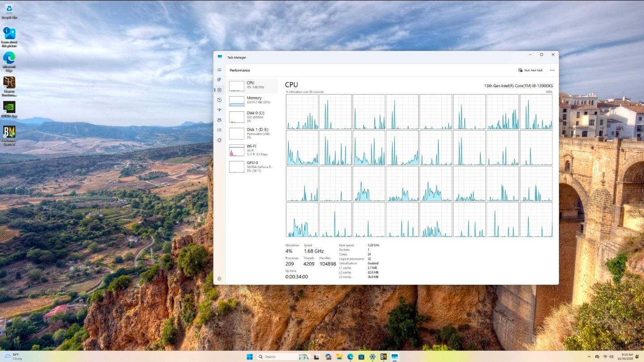Screen dimensions: 644x362
Task: Select the Recycle Bin desktop icon
Action: (x=9, y=12)
